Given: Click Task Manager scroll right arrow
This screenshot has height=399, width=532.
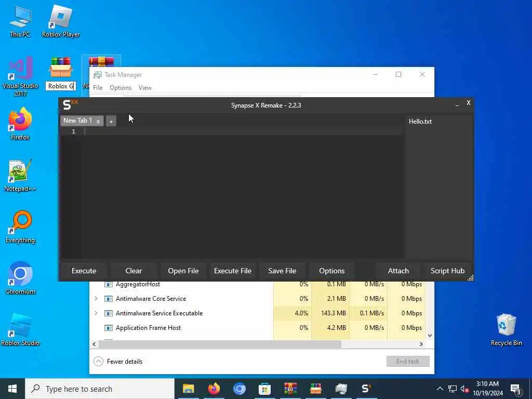Looking at the screenshot, I should coord(421,344).
